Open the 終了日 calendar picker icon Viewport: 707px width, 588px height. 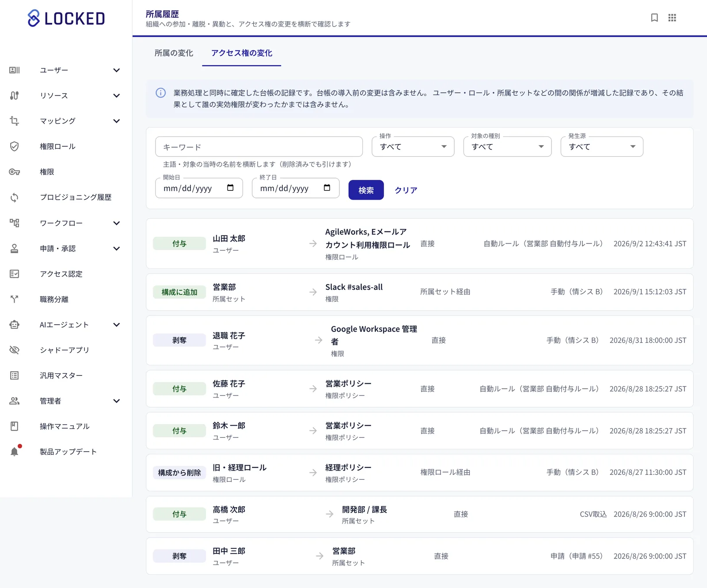click(327, 188)
